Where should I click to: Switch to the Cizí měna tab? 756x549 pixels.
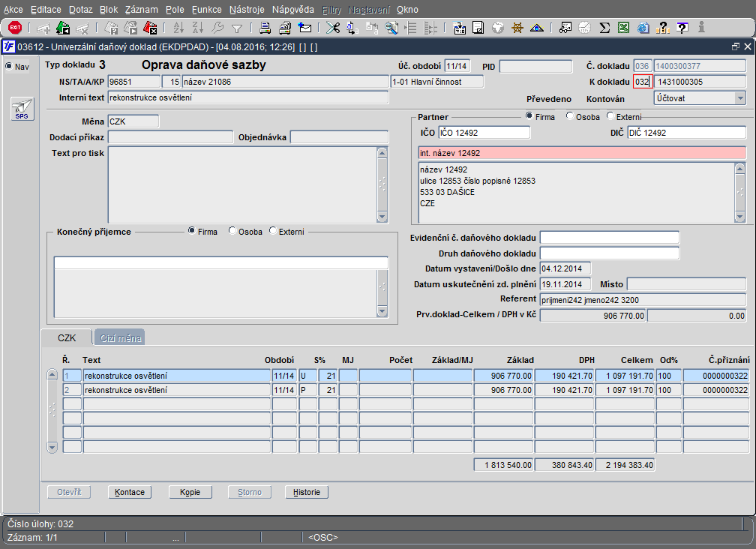tap(118, 338)
